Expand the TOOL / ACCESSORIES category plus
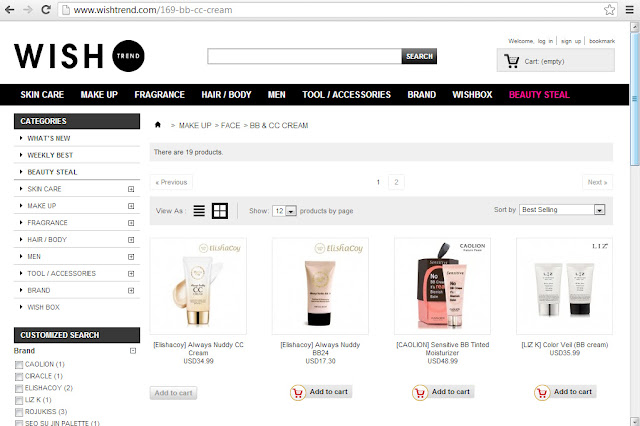 [x=131, y=273]
